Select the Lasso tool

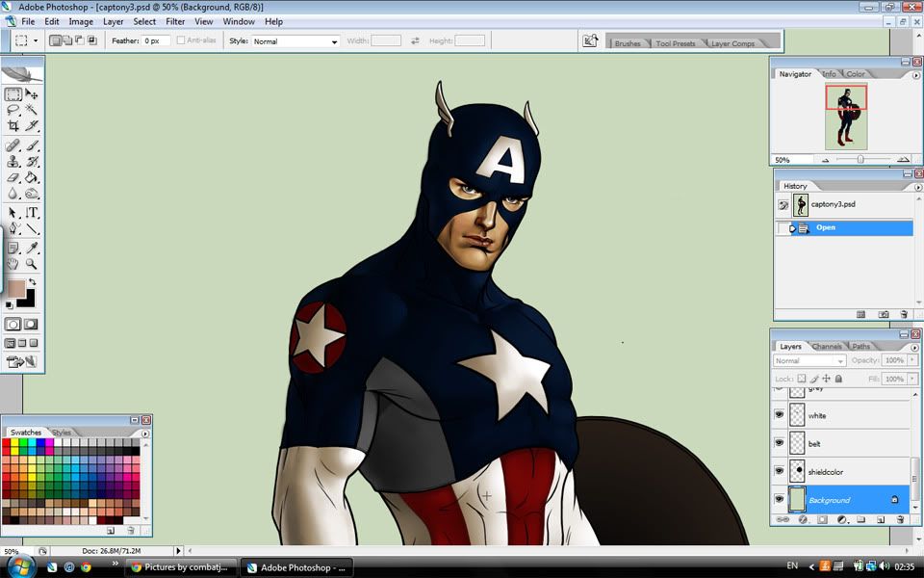[x=13, y=110]
